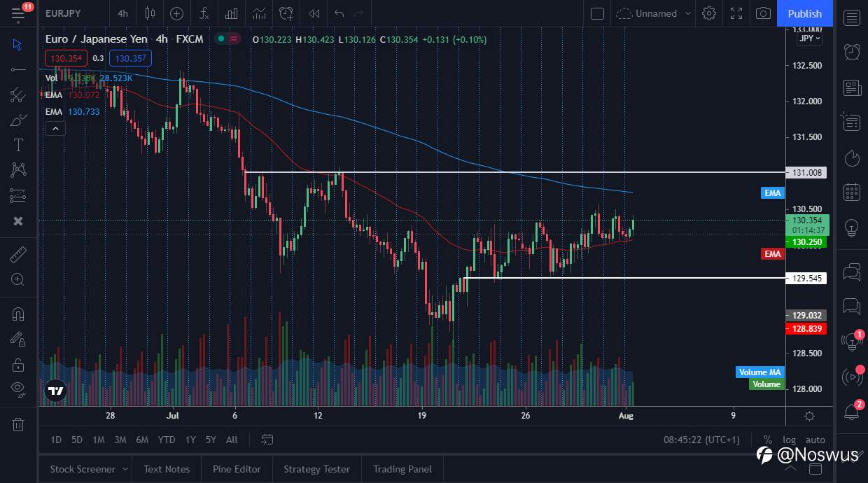Viewport: 868px width, 483px height.
Task: Open the Gann and Fibonacci tools
Action: [18, 95]
